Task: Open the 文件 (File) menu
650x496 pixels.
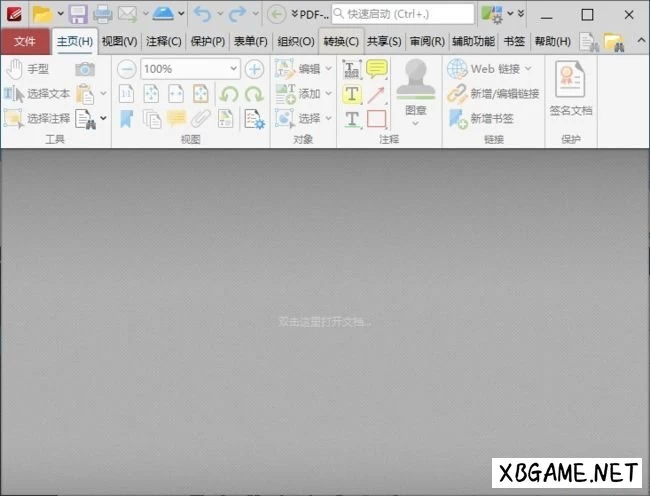Action: click(x=25, y=42)
